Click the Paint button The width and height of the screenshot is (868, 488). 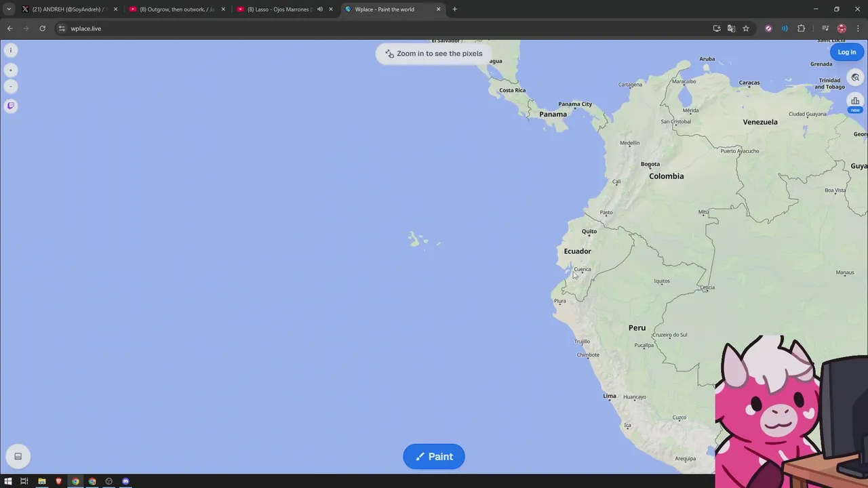click(434, 456)
